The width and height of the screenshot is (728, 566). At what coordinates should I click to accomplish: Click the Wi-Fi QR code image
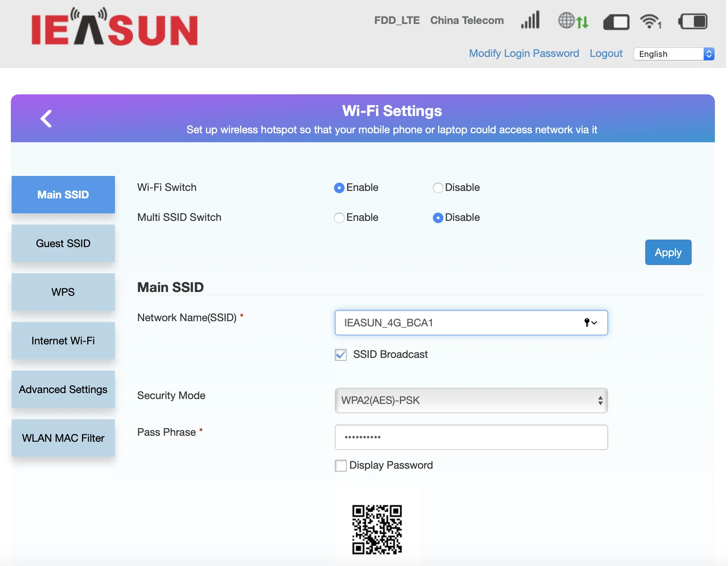click(x=377, y=529)
